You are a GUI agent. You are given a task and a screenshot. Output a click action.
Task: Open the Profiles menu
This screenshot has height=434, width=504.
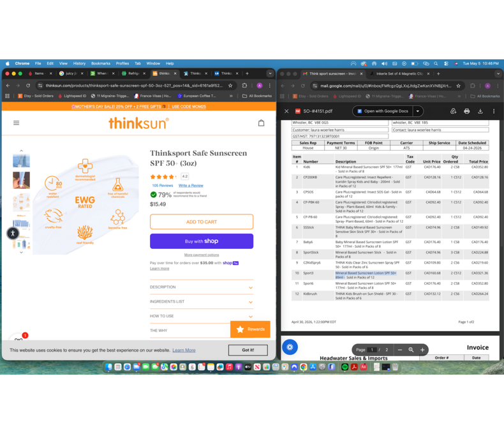pos(122,64)
